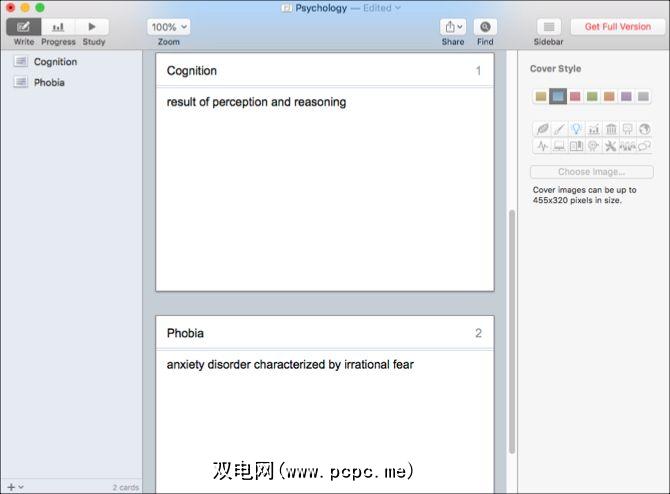Viewport: 670px width, 494px height.
Task: Click the Find magnifier icon
Action: (485, 27)
